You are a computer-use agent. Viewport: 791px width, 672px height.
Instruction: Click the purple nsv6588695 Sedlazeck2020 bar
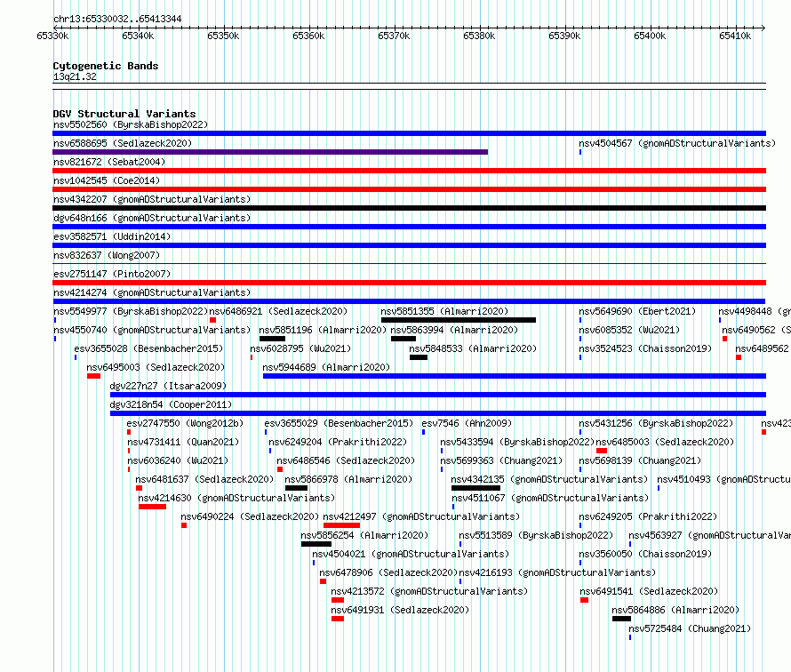click(270, 152)
